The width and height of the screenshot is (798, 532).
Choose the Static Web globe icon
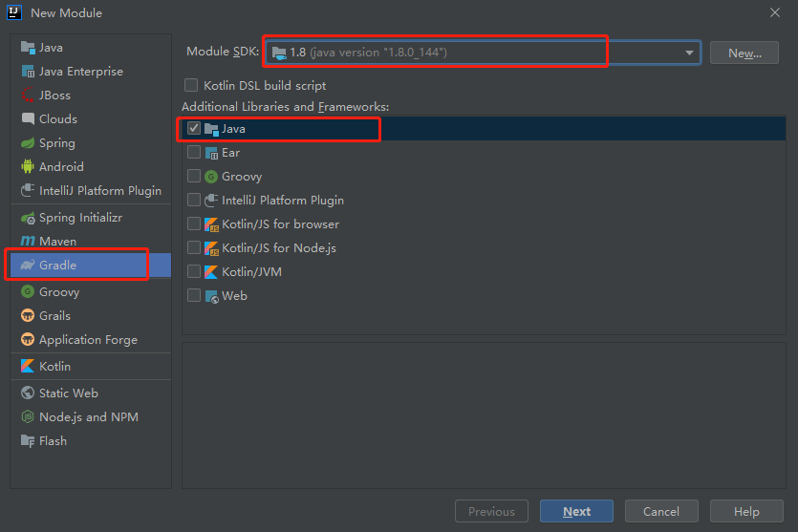point(28,393)
